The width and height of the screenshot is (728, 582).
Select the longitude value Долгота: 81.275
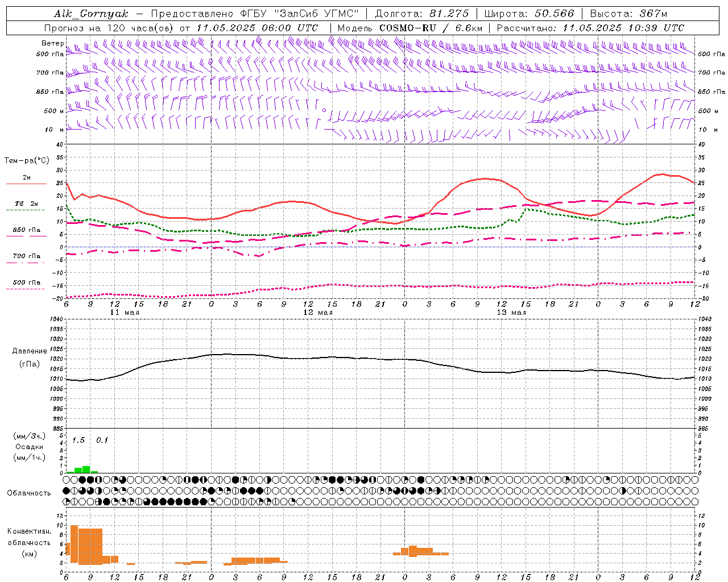coord(422,14)
